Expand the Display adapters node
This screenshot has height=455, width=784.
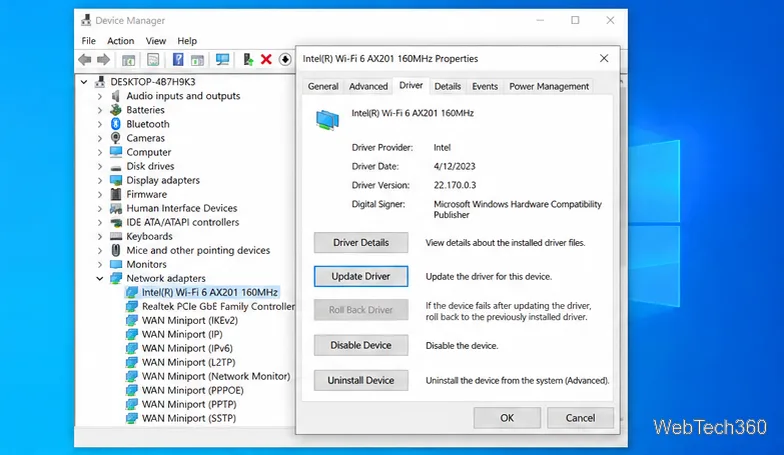pos(100,180)
